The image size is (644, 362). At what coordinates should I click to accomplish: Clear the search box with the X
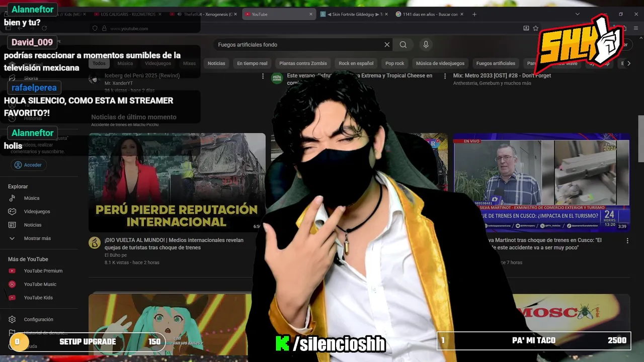[x=387, y=45]
